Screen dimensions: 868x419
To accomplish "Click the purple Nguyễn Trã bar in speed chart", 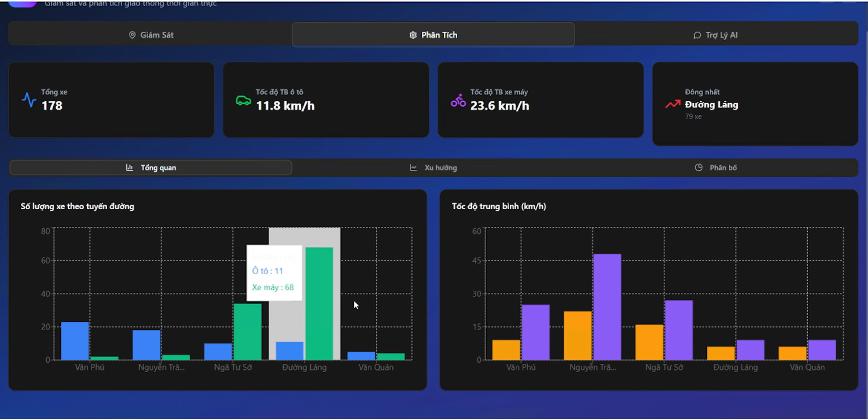I will (x=607, y=307).
